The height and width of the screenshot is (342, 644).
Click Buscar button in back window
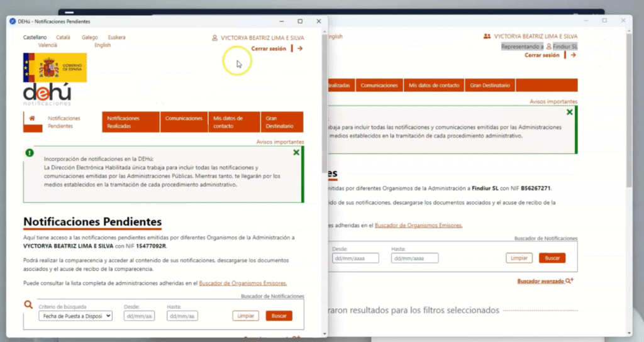click(552, 258)
